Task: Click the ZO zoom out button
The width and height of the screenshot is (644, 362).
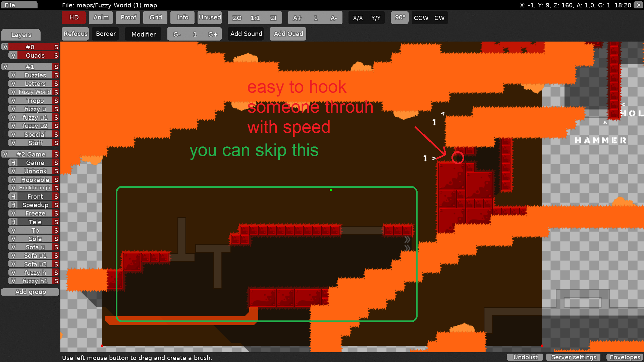Action: click(x=237, y=18)
